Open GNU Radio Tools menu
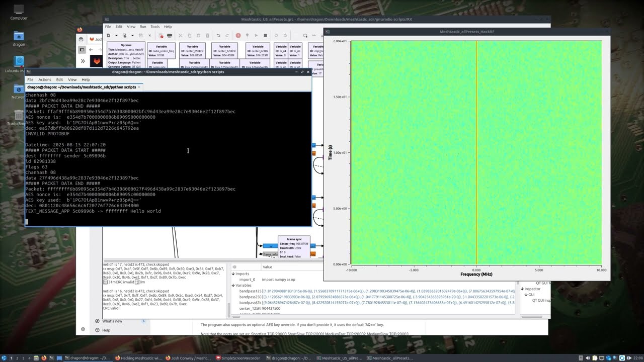 pyautogui.click(x=155, y=27)
